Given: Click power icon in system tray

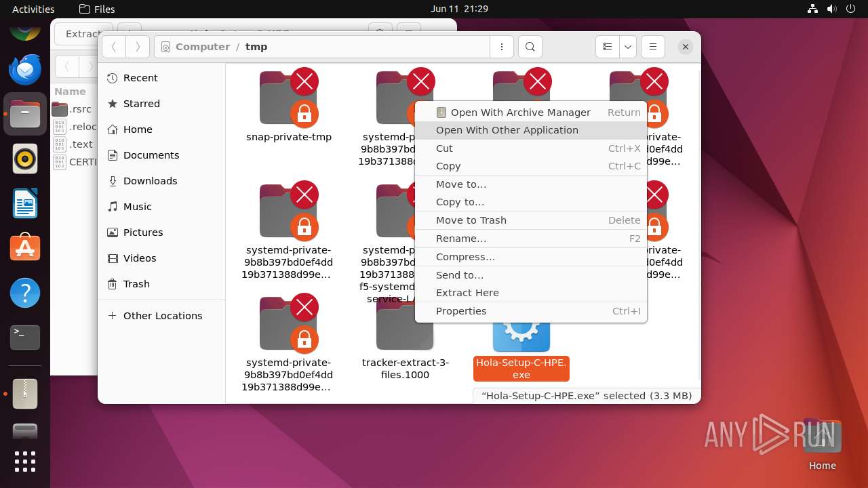Looking at the screenshot, I should coord(851,9).
